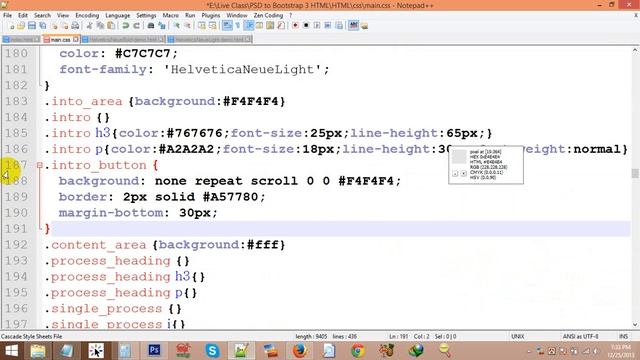This screenshot has width=640, height=360.
Task: Open Google Chrome from the taskbar
Action: 358,351
